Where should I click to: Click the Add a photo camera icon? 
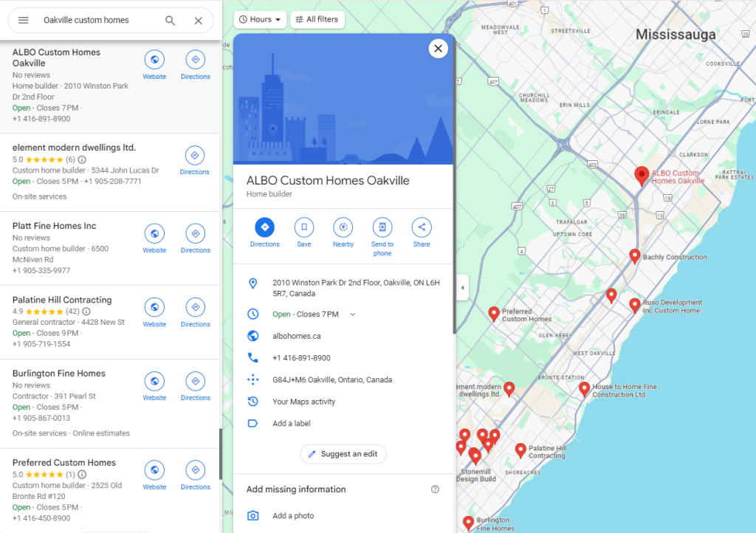pyautogui.click(x=254, y=515)
